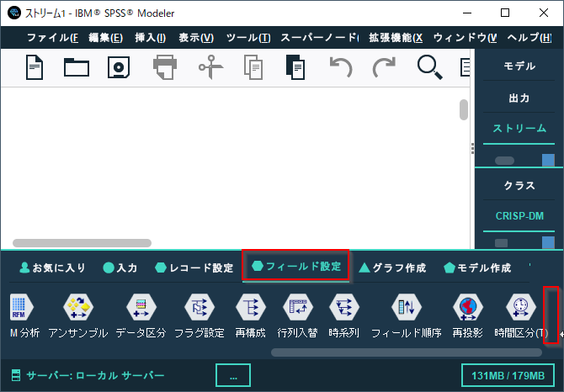Create a new stream with the blank document icon
The width and height of the screenshot is (564, 392).
[35, 67]
